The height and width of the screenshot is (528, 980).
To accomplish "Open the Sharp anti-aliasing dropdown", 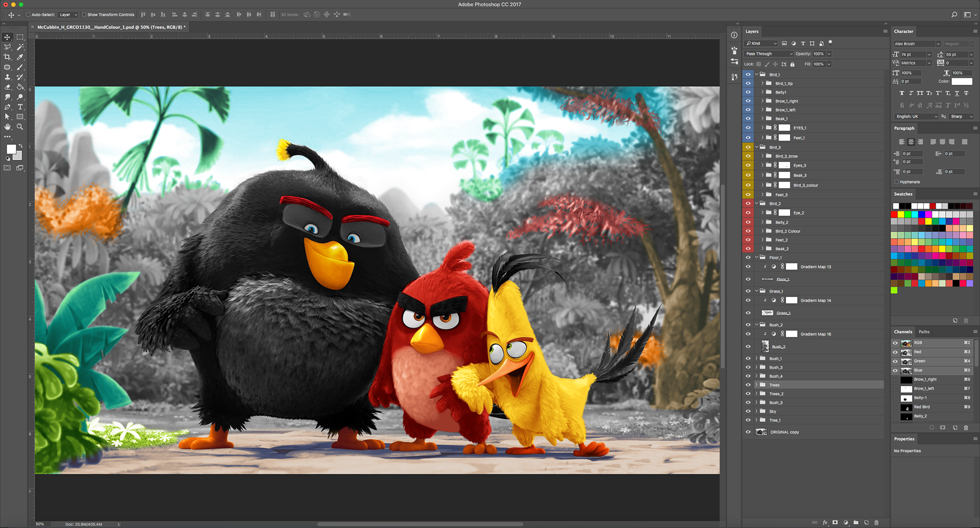I will (x=962, y=116).
